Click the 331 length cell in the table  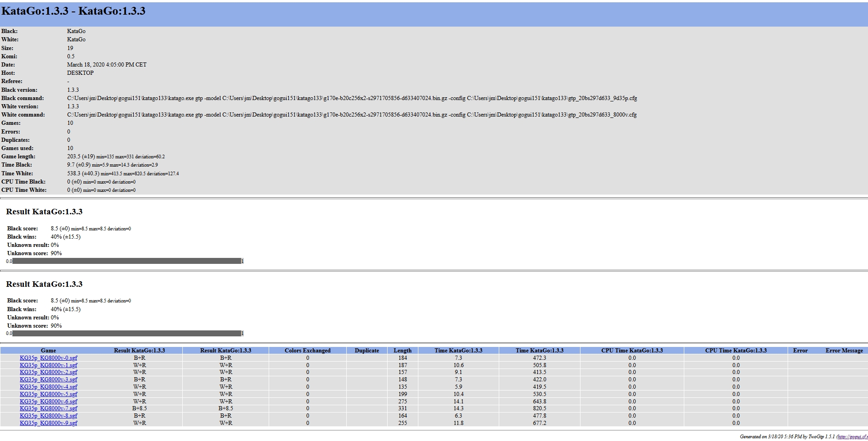402,408
